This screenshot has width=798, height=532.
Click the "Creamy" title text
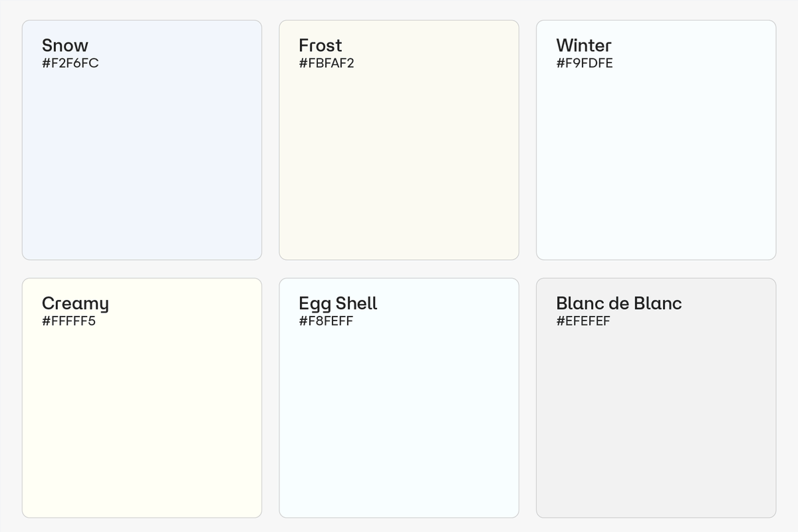pos(75,303)
